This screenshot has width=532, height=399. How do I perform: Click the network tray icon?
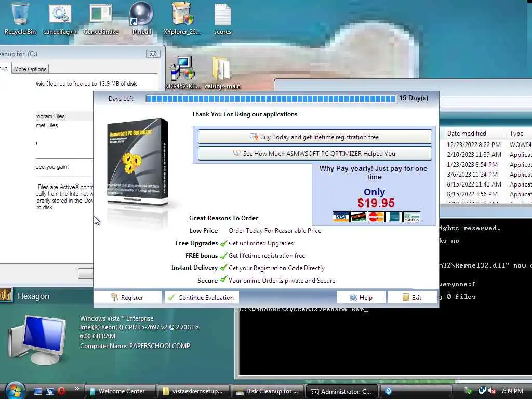[x=482, y=391]
